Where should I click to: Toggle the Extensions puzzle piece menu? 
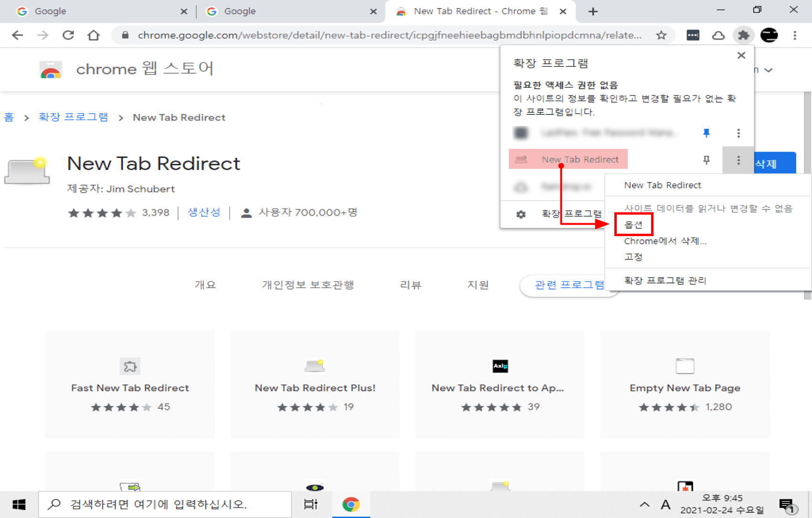(744, 35)
